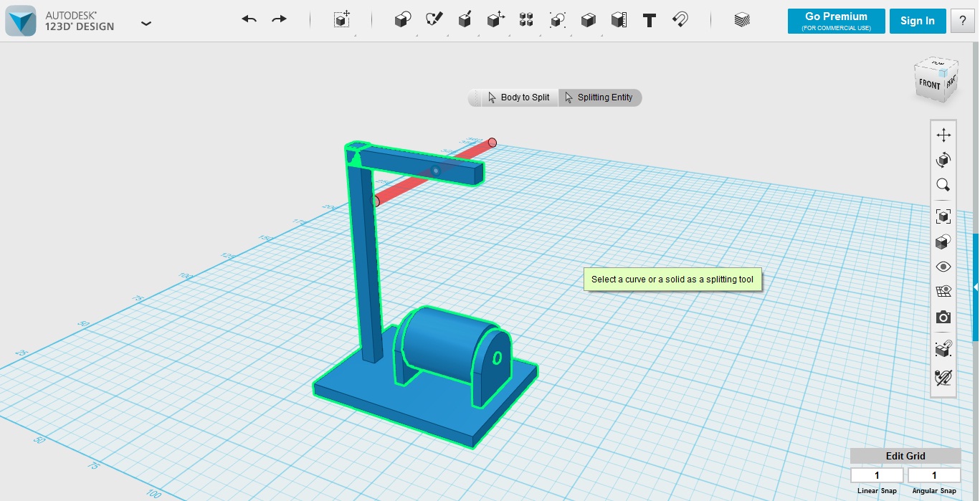Open the Sketch tool menu

point(434,20)
